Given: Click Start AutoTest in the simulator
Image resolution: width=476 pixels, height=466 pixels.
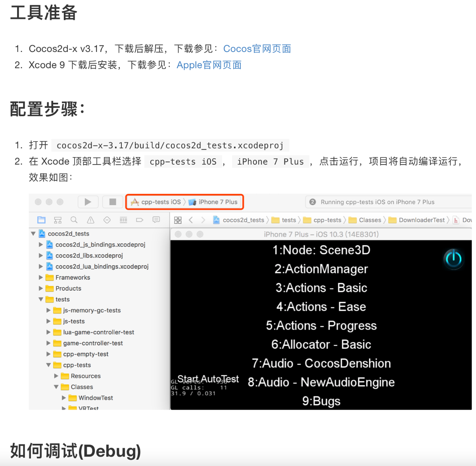Looking at the screenshot, I should [208, 379].
